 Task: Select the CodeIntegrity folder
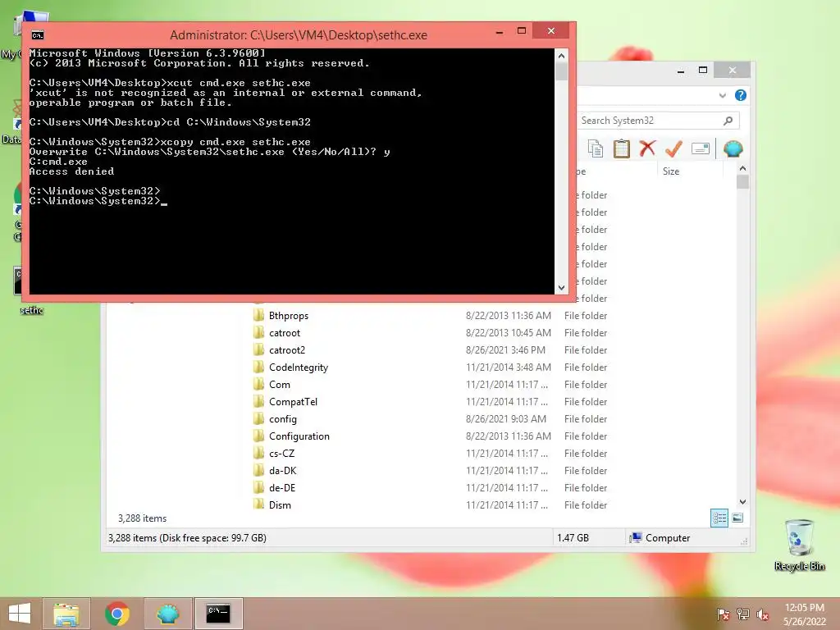click(x=298, y=367)
